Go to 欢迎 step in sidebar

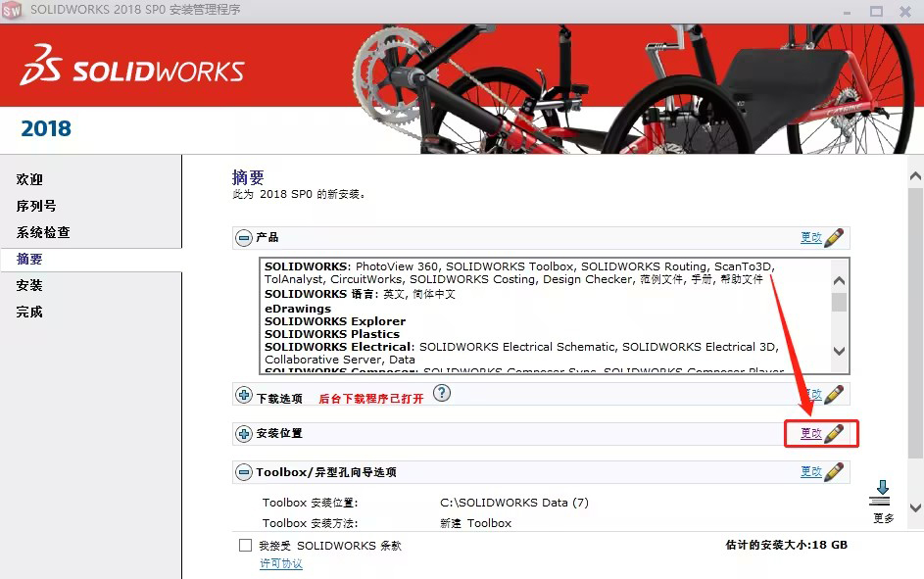29,179
